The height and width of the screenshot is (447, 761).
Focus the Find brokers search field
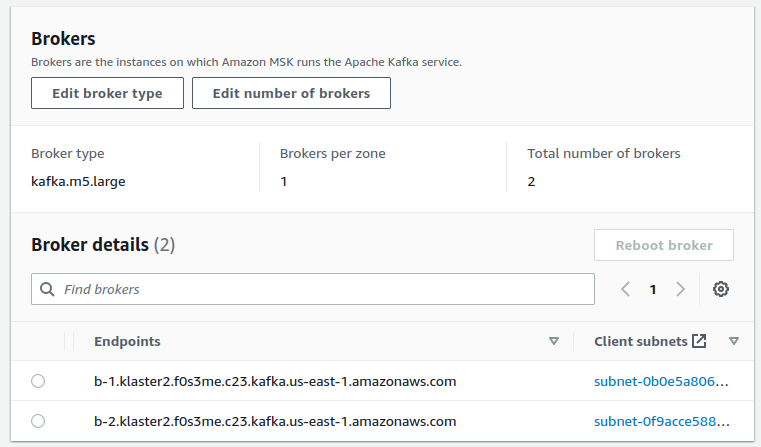pyautogui.click(x=320, y=289)
